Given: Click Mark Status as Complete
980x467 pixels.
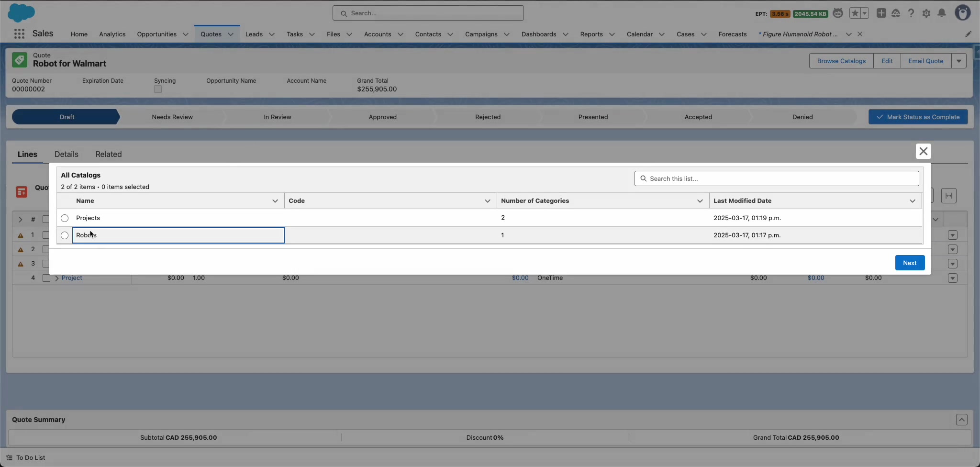Looking at the screenshot, I should 918,117.
